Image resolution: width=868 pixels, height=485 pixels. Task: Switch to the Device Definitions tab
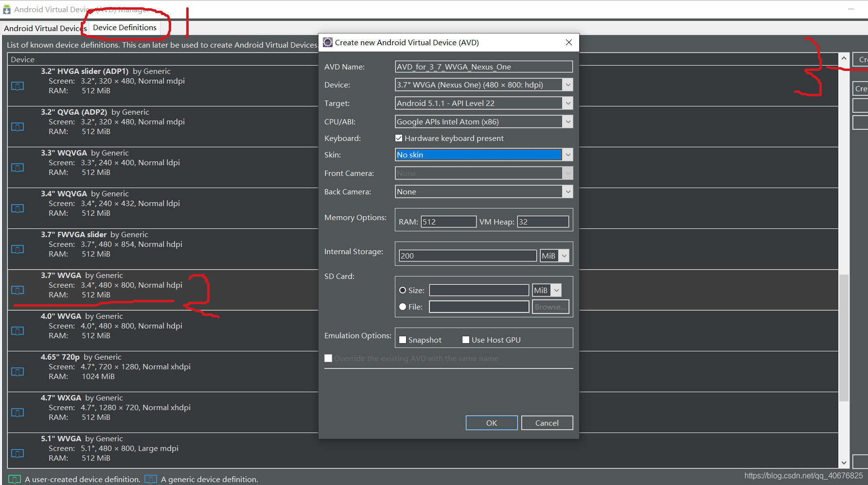coord(125,28)
